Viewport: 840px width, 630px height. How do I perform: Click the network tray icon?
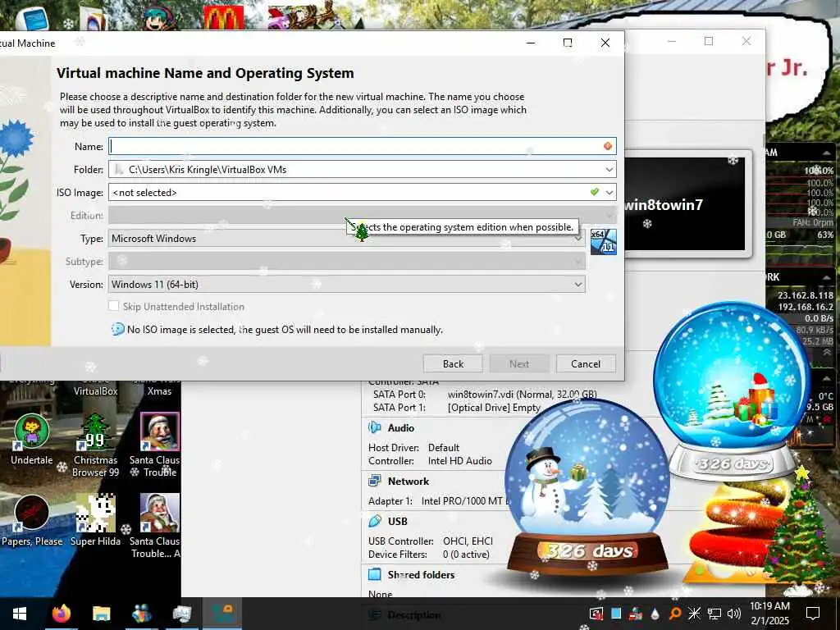click(714, 614)
